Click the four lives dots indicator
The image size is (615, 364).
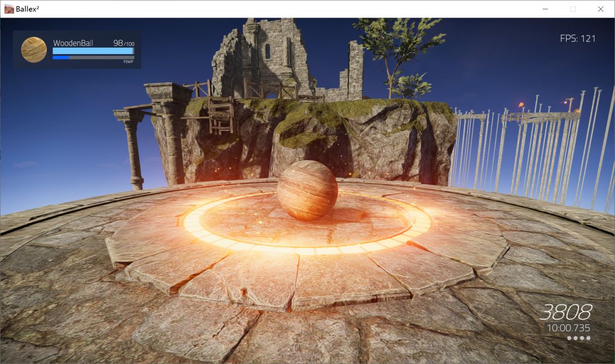click(x=579, y=338)
